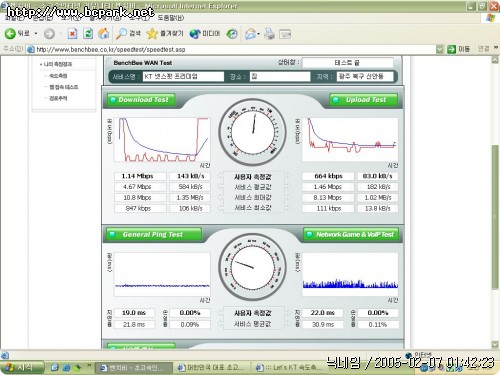Expand the address bar dropdown arrow
The width and height of the screenshot is (500, 375).
pyautogui.click(x=440, y=49)
